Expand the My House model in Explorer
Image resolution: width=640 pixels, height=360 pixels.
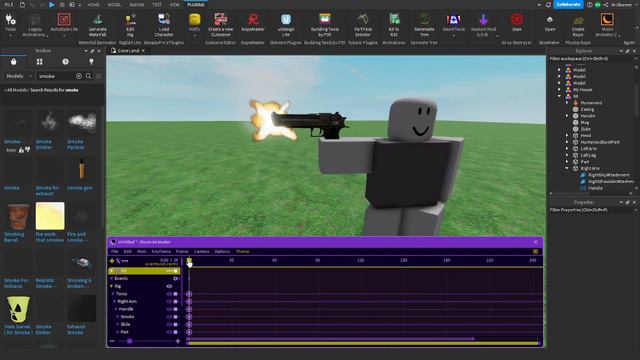pos(559,89)
